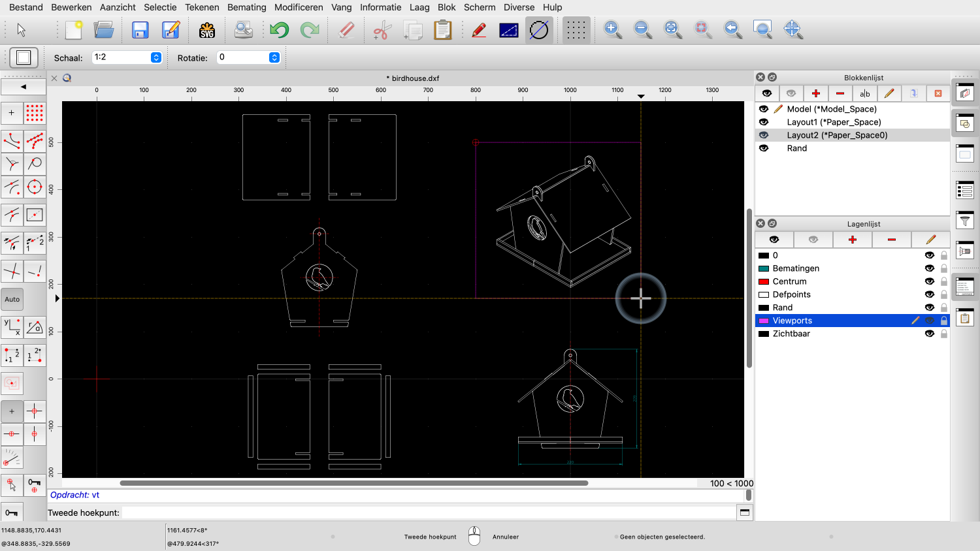Add a new layer with plus button
Viewport: 980px width, 551px height.
tap(852, 240)
